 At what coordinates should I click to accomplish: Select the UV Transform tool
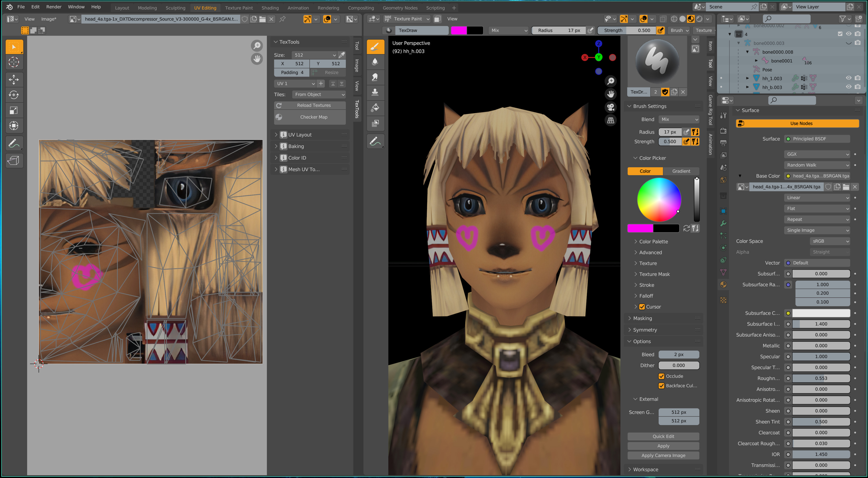click(x=14, y=126)
